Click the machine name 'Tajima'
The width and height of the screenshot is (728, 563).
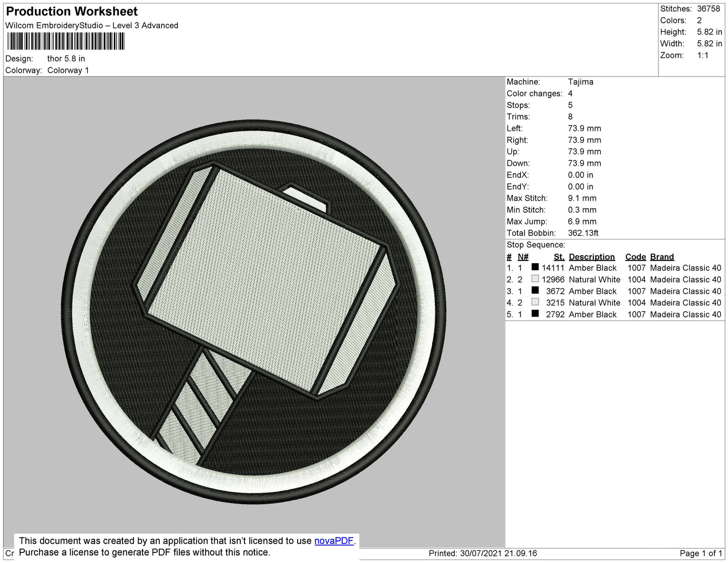click(x=580, y=82)
